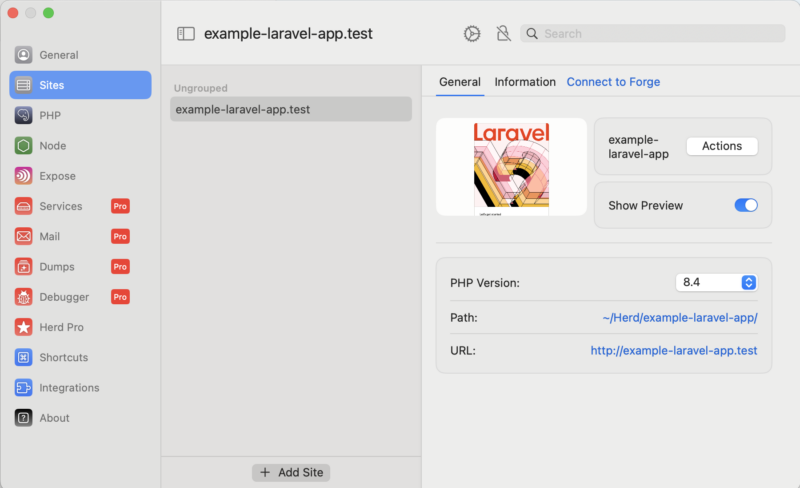Open the ~/Herd/example-laravel-app/ path link

tap(679, 318)
